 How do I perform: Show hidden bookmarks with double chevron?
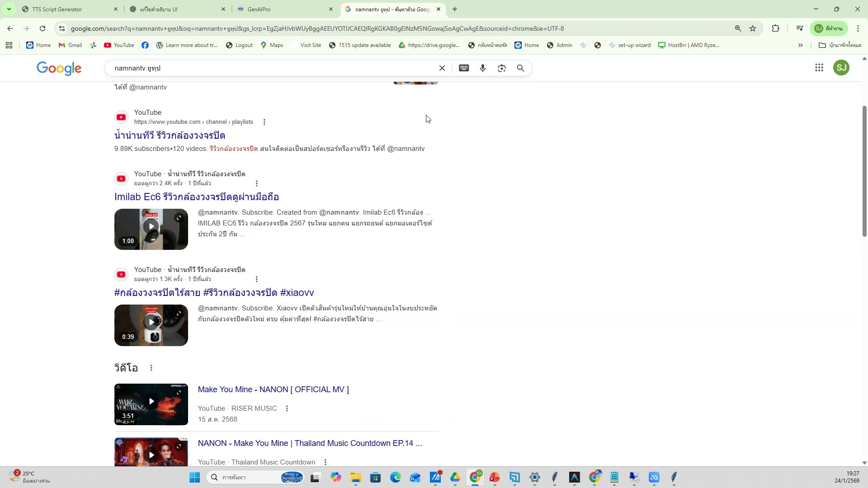tap(800, 45)
